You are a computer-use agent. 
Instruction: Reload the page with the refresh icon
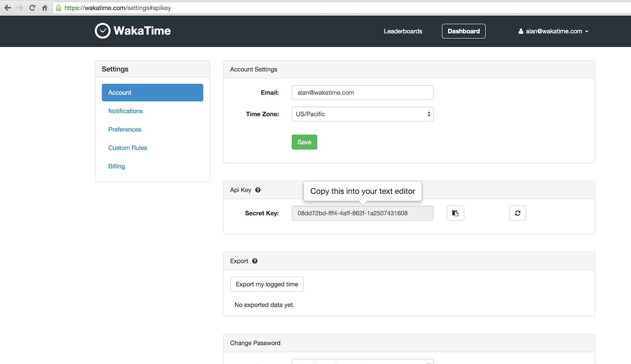pyautogui.click(x=32, y=8)
